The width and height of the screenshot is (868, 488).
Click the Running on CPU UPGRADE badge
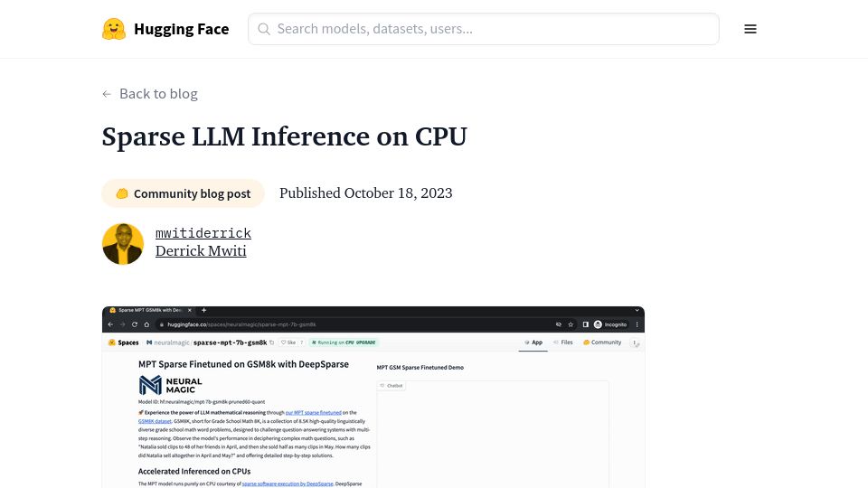344,343
